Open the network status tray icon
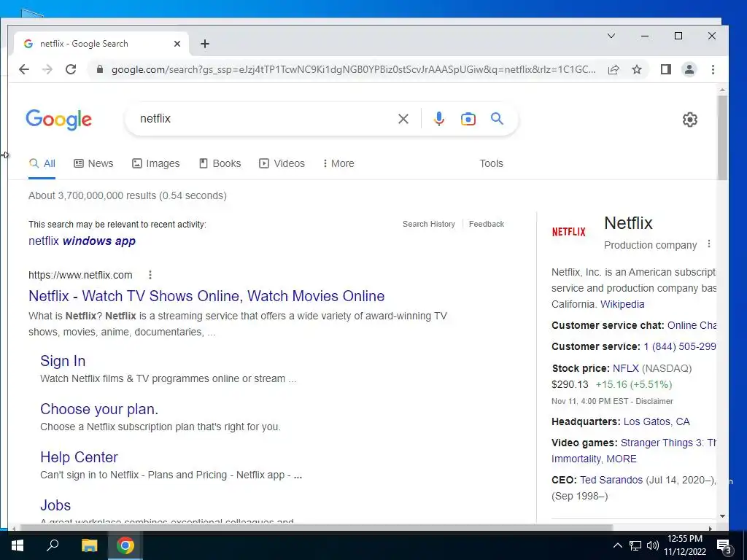 [x=635, y=545]
